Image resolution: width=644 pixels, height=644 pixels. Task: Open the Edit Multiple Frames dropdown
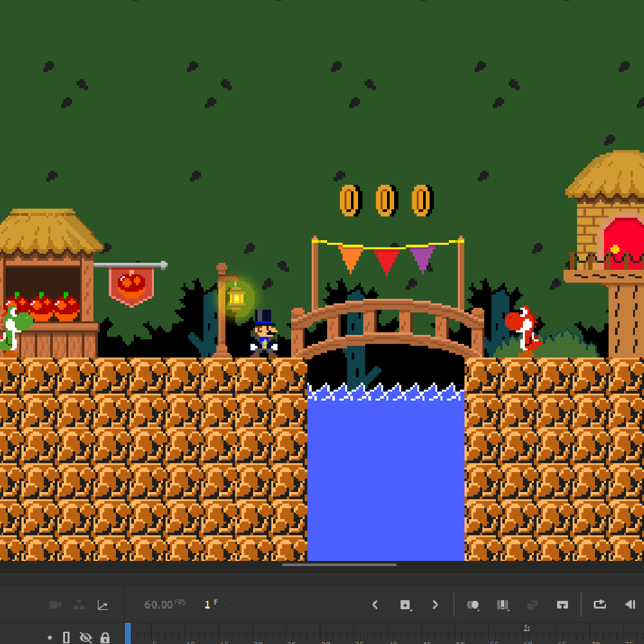coord(503,605)
